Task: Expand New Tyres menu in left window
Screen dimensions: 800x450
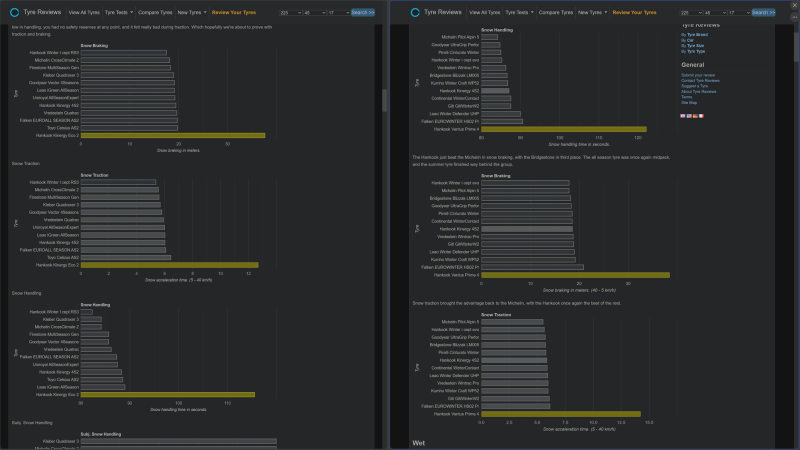Action: (x=191, y=12)
